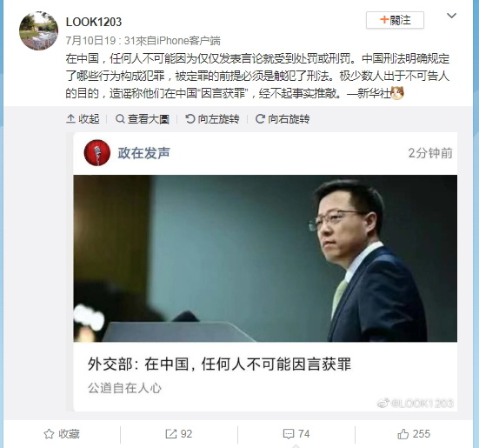
Task: Click the upward arrow collapse icon
Action: pyautogui.click(x=70, y=118)
